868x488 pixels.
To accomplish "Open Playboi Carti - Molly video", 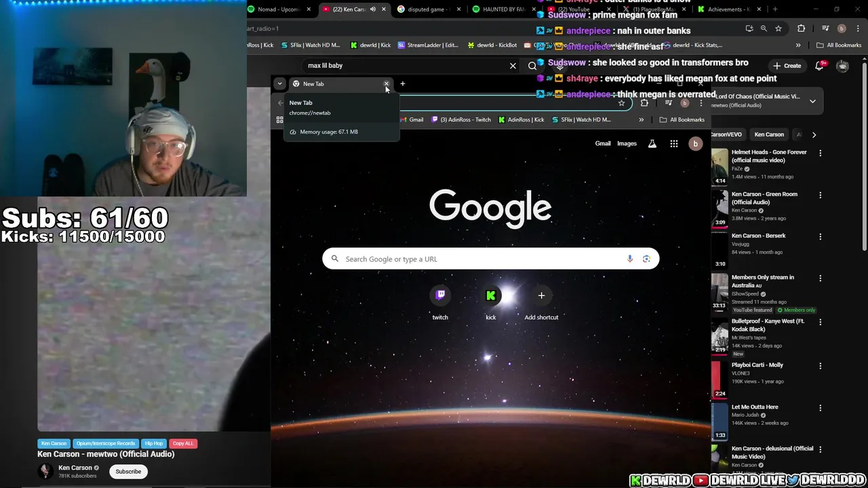I will point(757,365).
